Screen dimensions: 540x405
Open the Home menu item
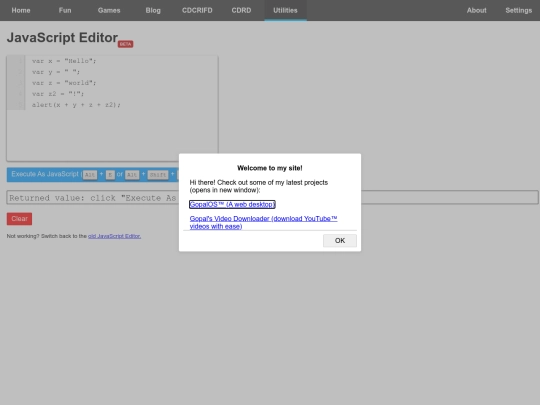point(21,10)
